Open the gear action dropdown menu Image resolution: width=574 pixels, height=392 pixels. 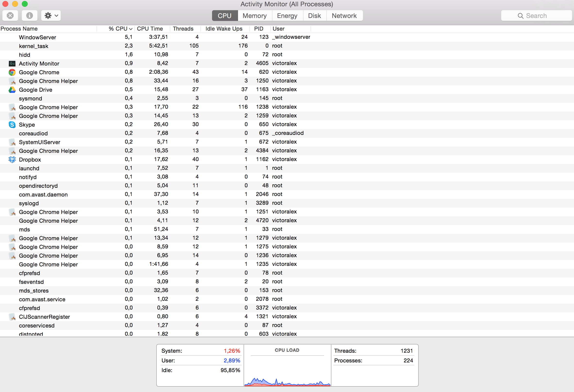[51, 16]
